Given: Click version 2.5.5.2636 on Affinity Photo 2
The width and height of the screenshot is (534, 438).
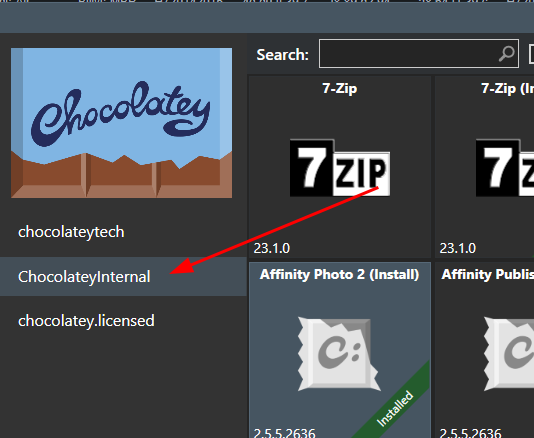Looking at the screenshot, I should coord(284,433).
